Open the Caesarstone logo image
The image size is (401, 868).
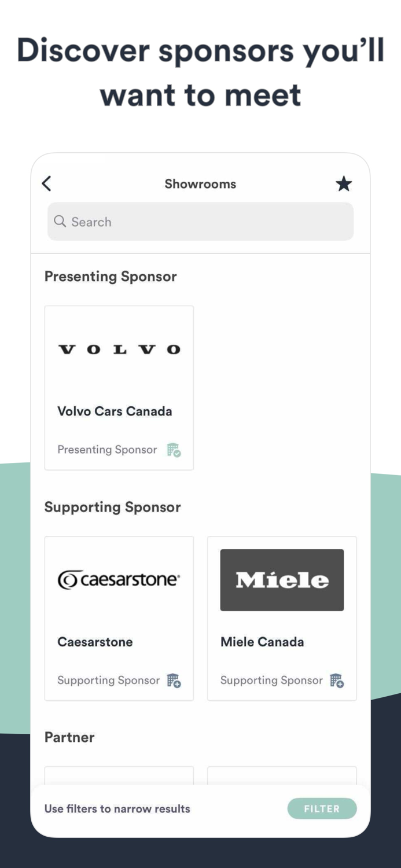coord(119,579)
